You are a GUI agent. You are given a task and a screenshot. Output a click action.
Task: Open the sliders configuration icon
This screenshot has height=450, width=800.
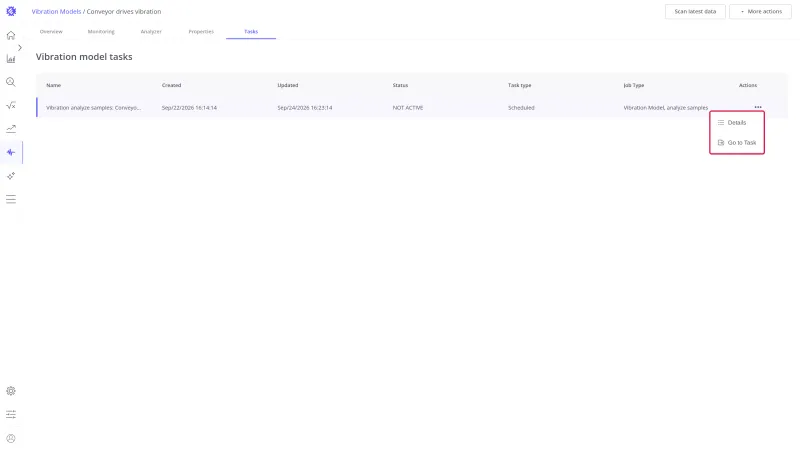tap(11, 414)
